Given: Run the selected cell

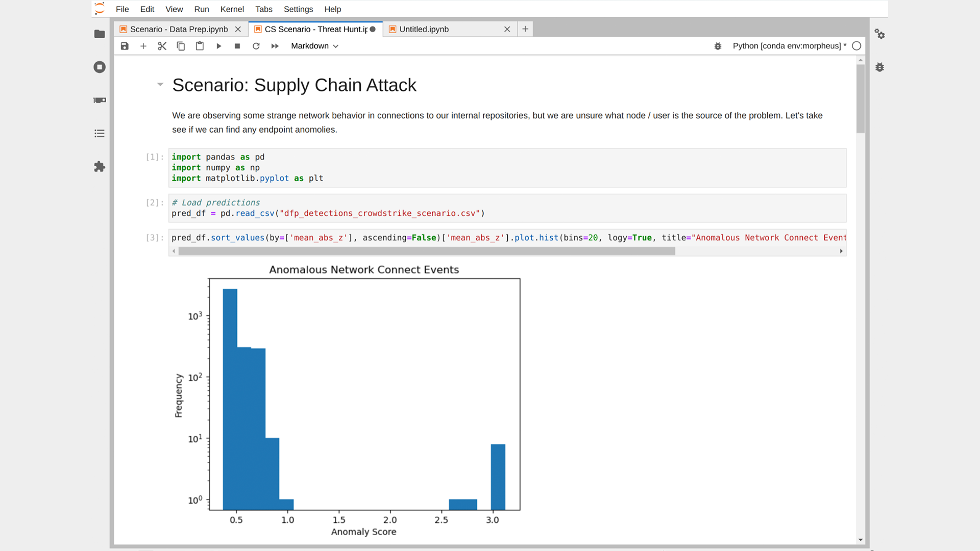Looking at the screenshot, I should pos(218,46).
